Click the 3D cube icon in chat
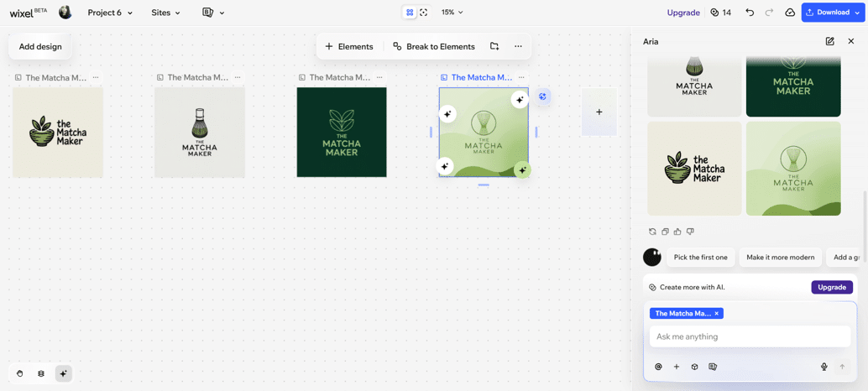The image size is (868, 391). (694, 367)
